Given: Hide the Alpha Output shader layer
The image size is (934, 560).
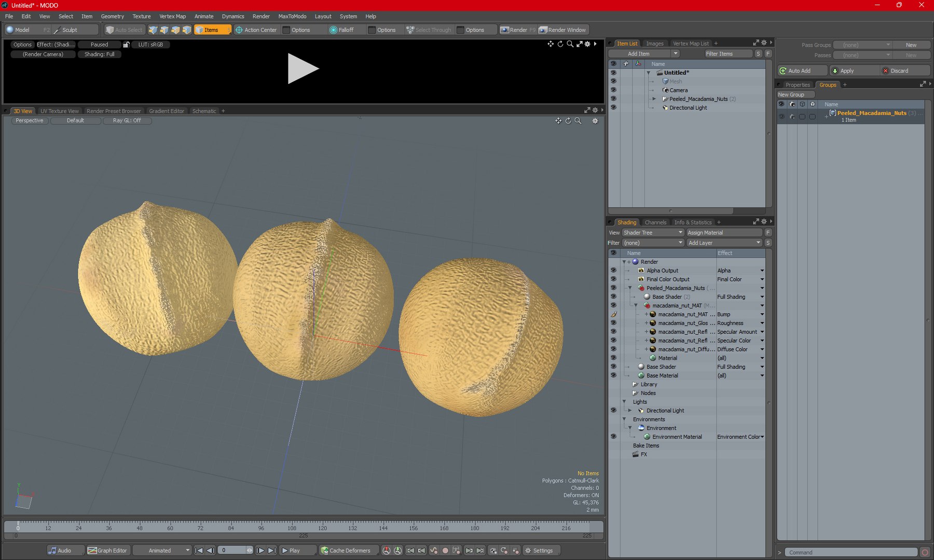Looking at the screenshot, I should pos(613,270).
